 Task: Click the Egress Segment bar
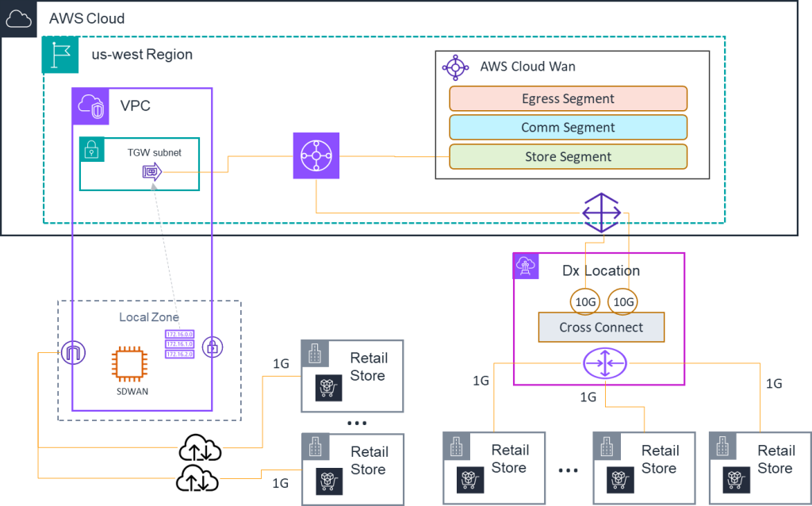tap(569, 98)
